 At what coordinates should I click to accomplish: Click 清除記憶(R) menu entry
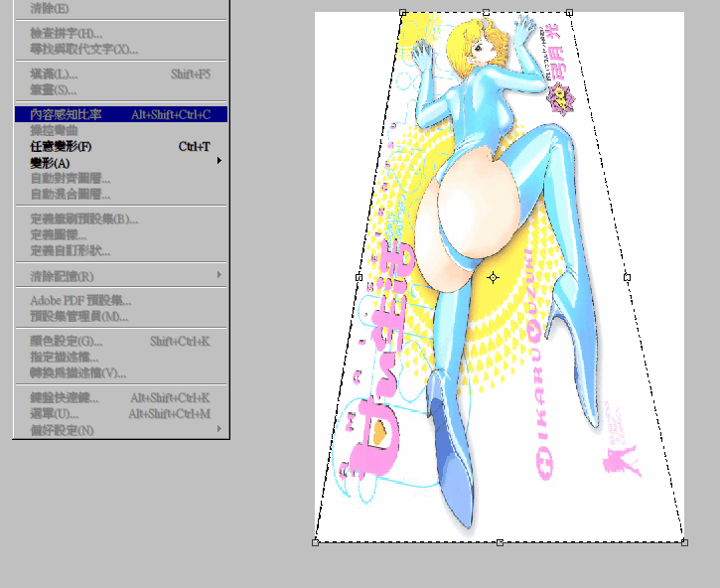tap(121, 276)
